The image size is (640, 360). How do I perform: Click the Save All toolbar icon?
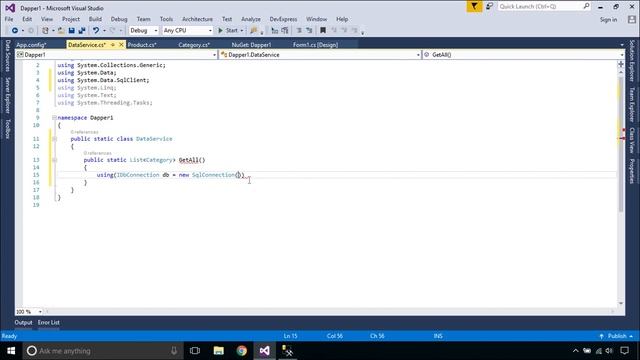[82, 31]
